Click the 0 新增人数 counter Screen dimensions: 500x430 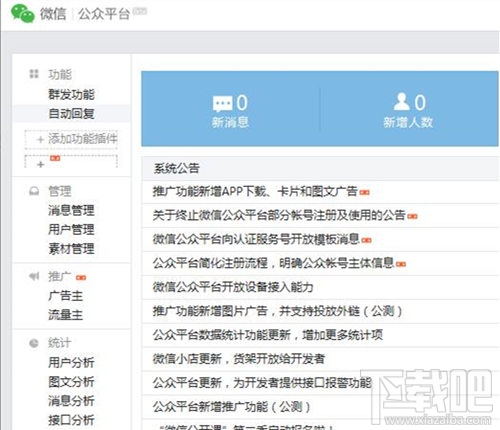408,111
